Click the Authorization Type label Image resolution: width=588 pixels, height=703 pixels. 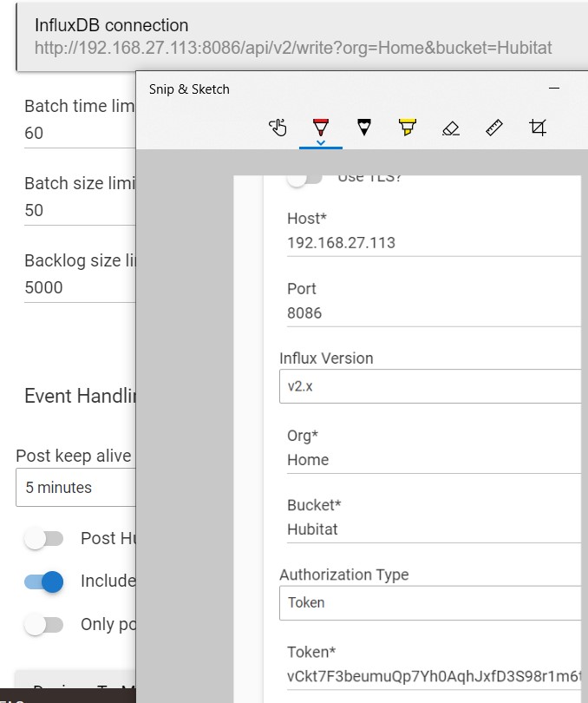(x=344, y=575)
